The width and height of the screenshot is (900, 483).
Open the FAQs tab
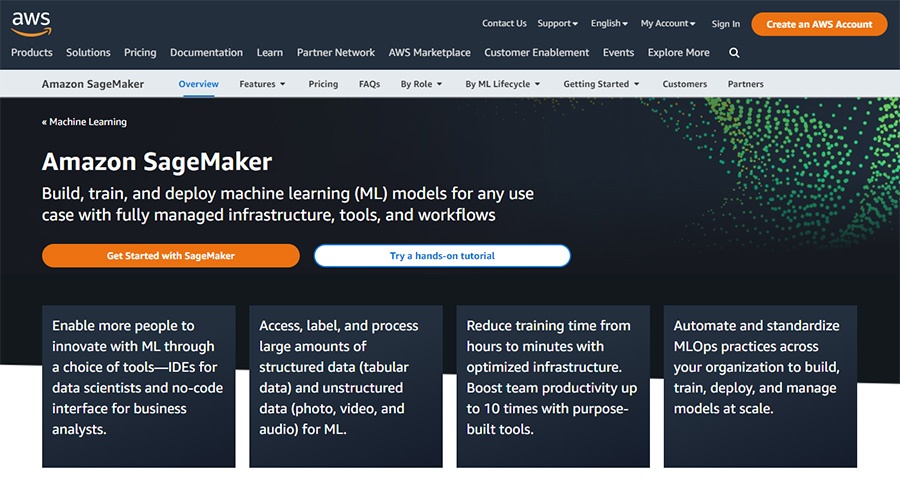tap(369, 84)
